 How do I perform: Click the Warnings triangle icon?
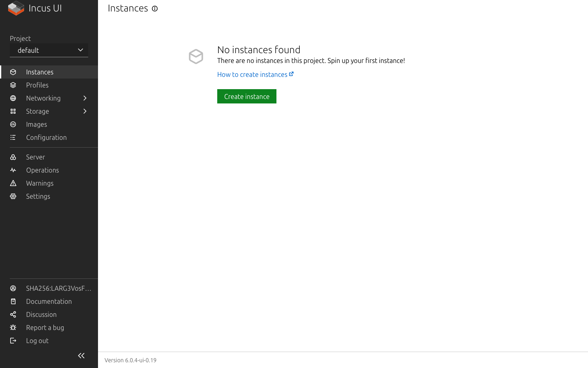(x=13, y=183)
